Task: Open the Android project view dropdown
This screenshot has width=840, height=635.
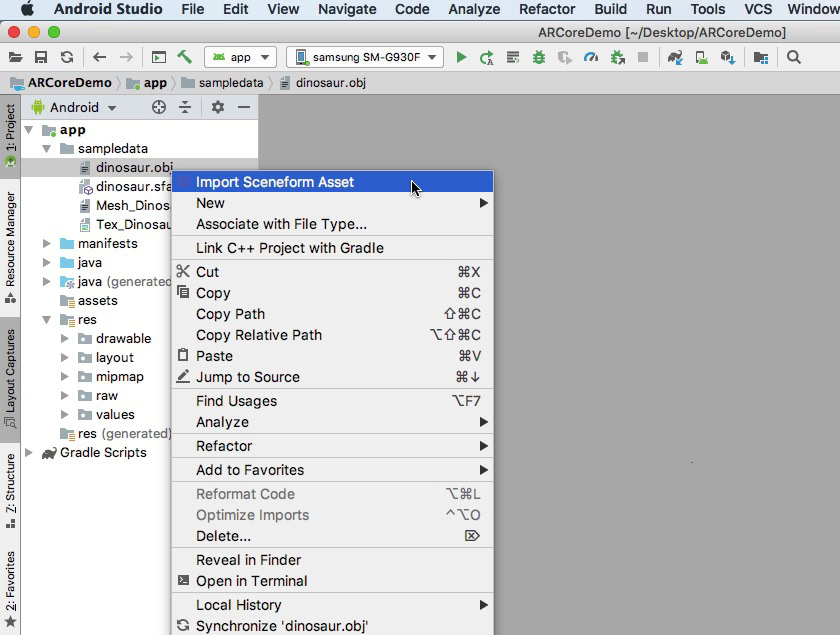Action: [x=75, y=108]
